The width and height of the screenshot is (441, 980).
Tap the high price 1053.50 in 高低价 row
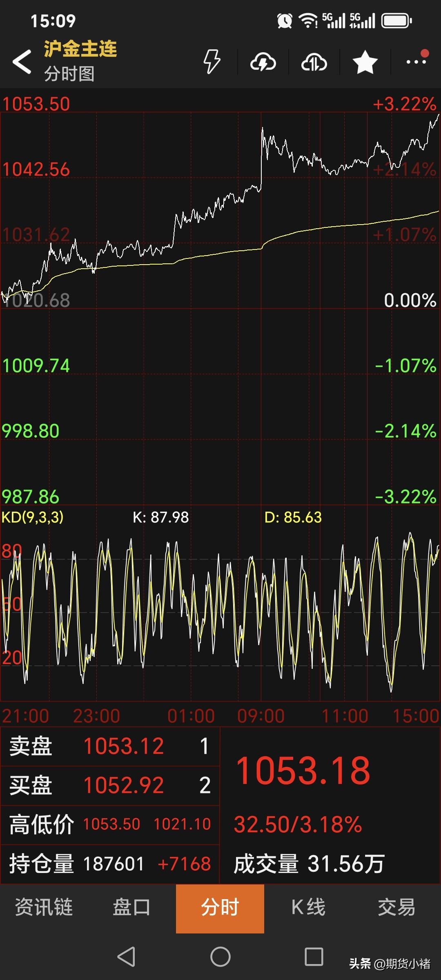click(x=112, y=824)
